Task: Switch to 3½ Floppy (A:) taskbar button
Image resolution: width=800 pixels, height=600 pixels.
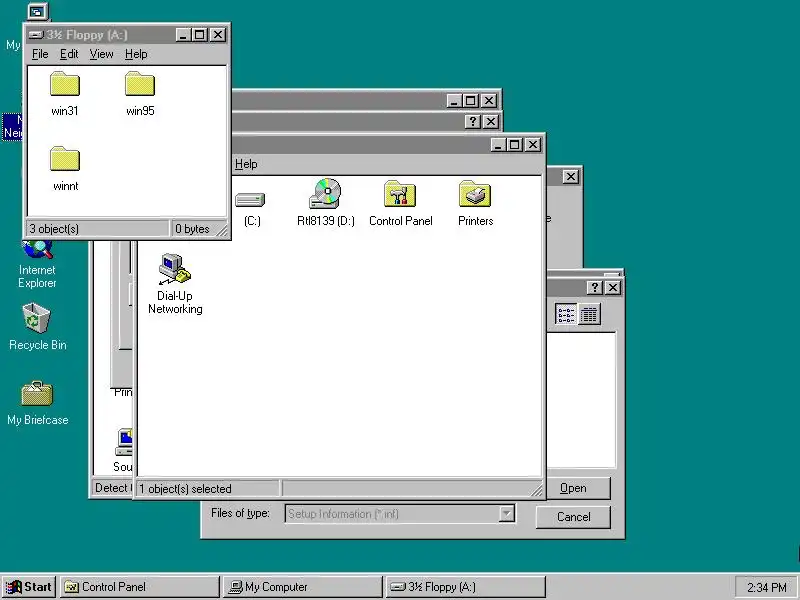Action: (x=465, y=587)
